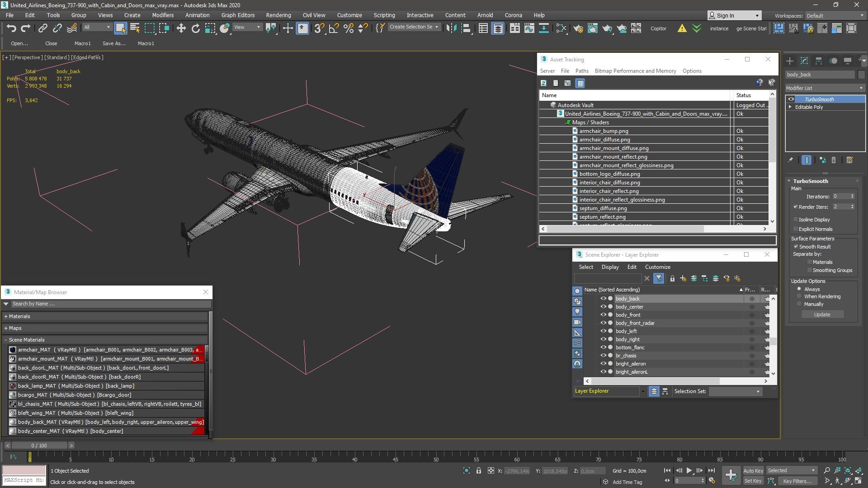868x488 pixels.
Task: Open the Modifier List dropdown
Action: point(825,88)
